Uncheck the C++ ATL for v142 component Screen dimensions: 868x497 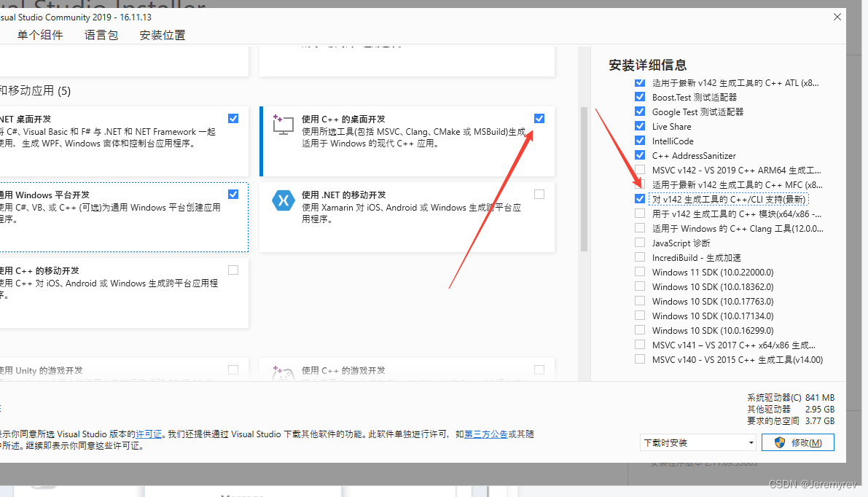pos(640,82)
